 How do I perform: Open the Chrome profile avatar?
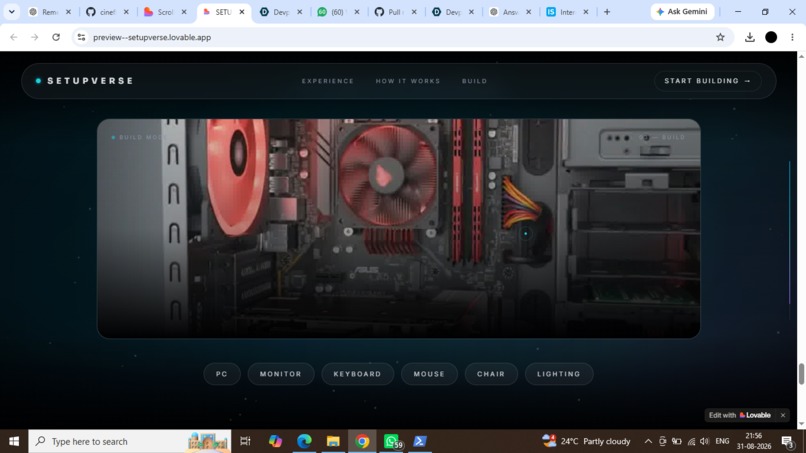[x=771, y=37]
